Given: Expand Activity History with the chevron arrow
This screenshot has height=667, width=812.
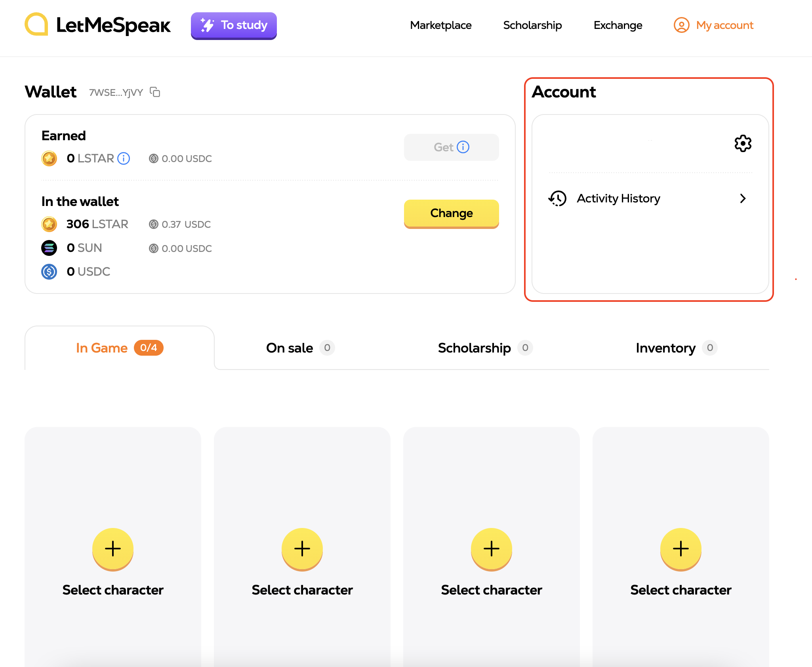Looking at the screenshot, I should click(743, 198).
